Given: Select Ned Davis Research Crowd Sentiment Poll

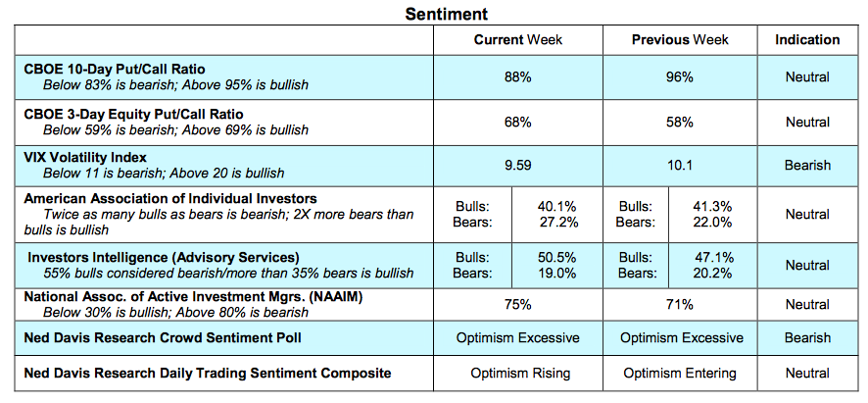Looking at the screenshot, I should (x=164, y=338).
